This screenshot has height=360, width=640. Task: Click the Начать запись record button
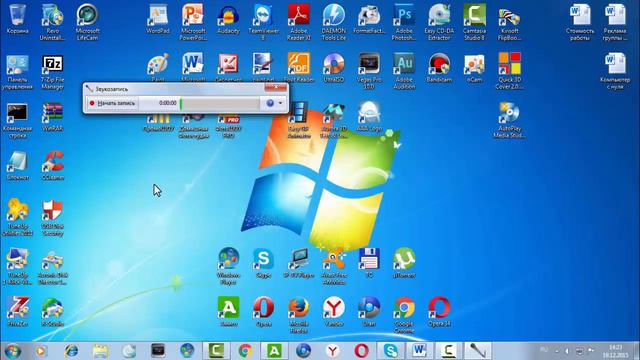[x=112, y=103]
